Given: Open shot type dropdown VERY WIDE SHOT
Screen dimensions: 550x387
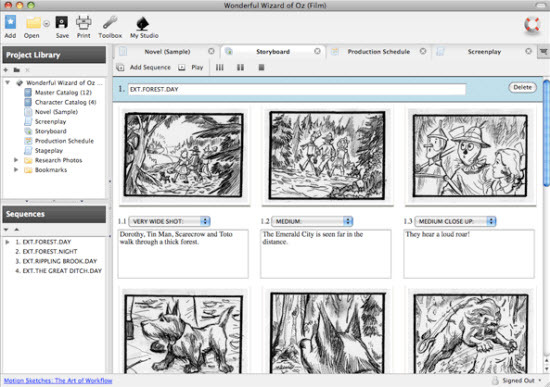Looking at the screenshot, I should 169,221.
